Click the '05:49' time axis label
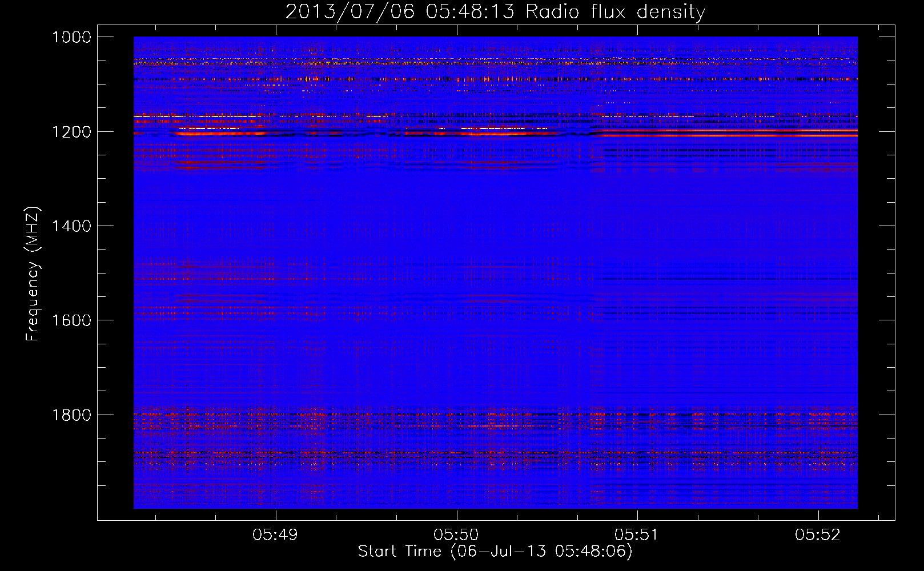 pos(275,535)
